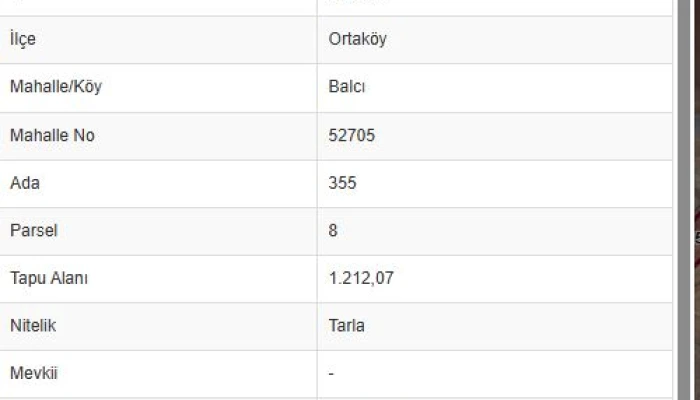The height and width of the screenshot is (400, 700).
Task: Click the Mahalle/Köy row label
Action: (x=55, y=87)
